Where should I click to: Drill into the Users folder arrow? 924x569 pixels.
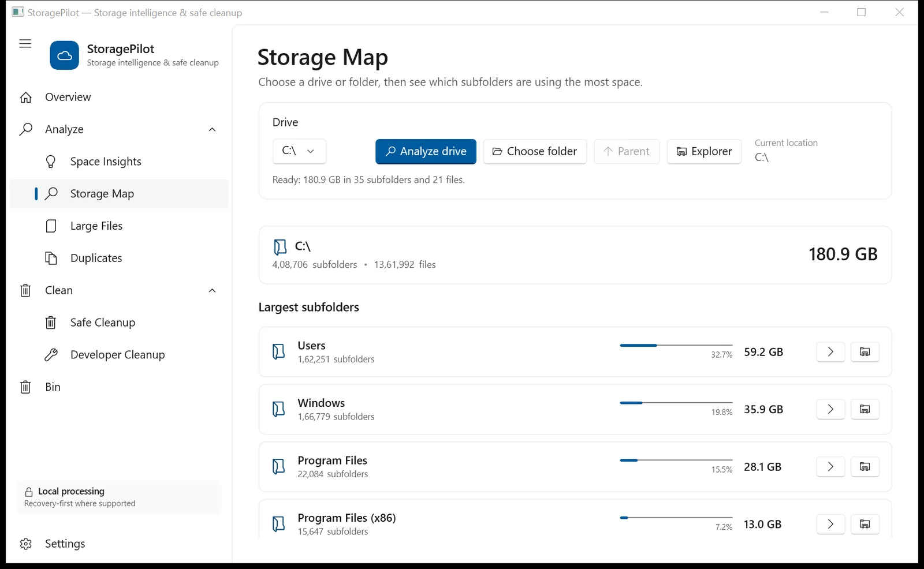click(x=830, y=352)
